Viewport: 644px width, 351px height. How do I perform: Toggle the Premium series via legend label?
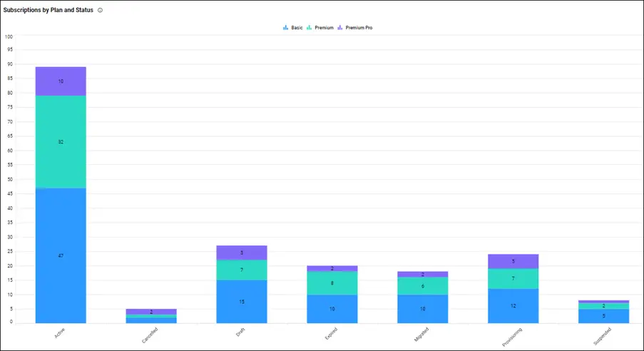coord(324,28)
